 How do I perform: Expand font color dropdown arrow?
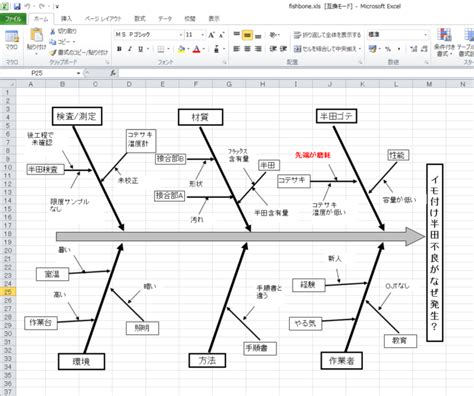[204, 49]
